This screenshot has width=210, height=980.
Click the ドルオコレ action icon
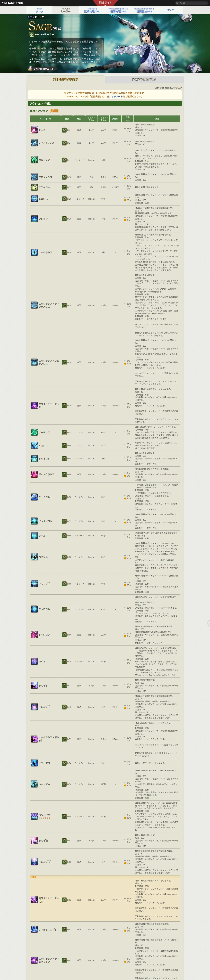point(34,458)
